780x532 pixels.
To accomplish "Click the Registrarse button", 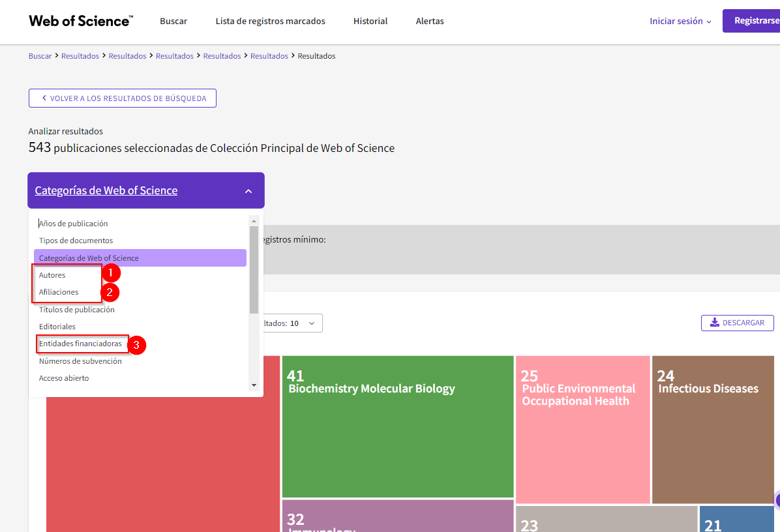I will coord(751,21).
